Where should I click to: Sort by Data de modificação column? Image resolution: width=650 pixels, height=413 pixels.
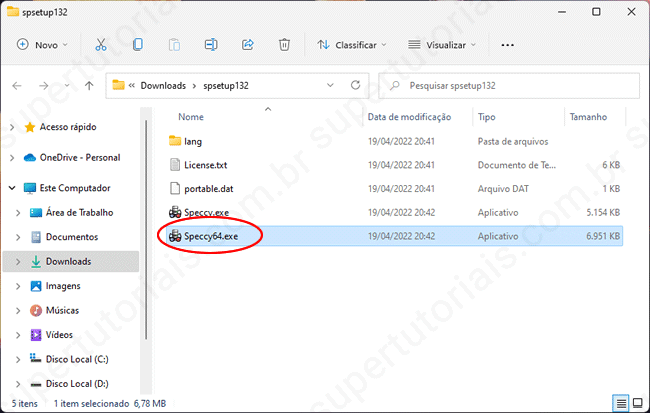click(x=409, y=117)
